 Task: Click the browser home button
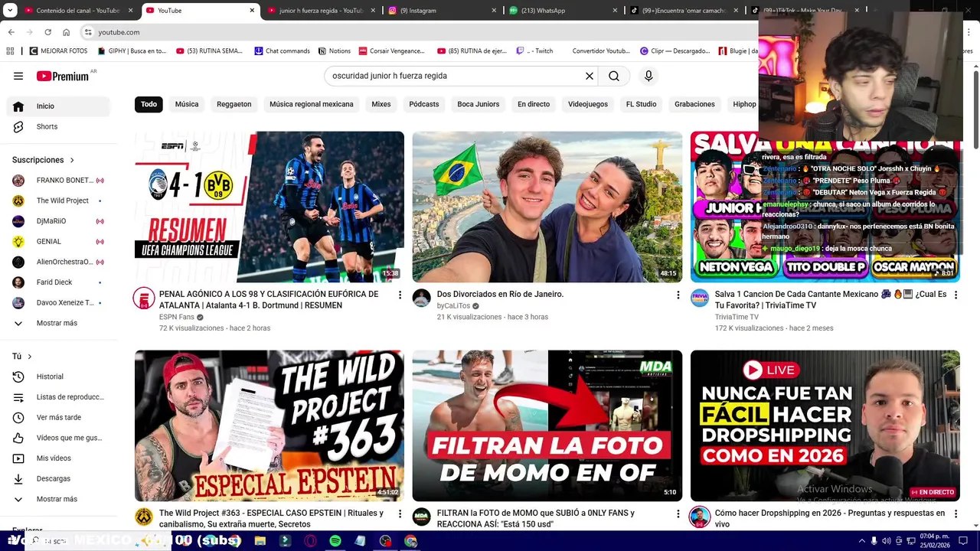click(x=67, y=32)
